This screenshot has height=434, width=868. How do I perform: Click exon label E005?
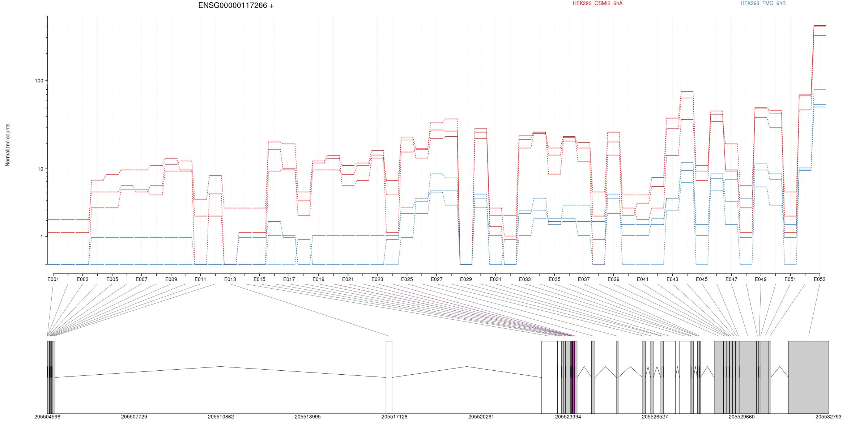[x=112, y=280]
